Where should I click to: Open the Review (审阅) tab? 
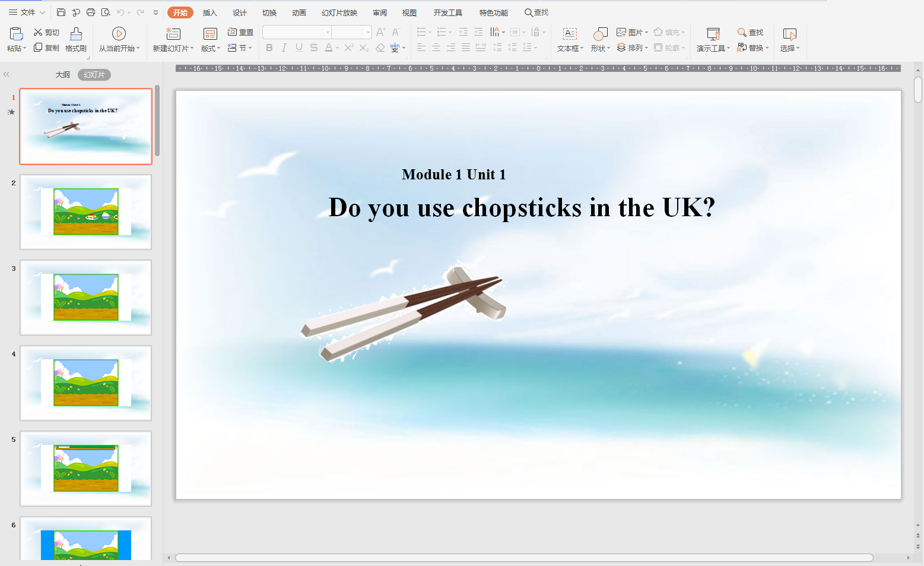point(380,12)
